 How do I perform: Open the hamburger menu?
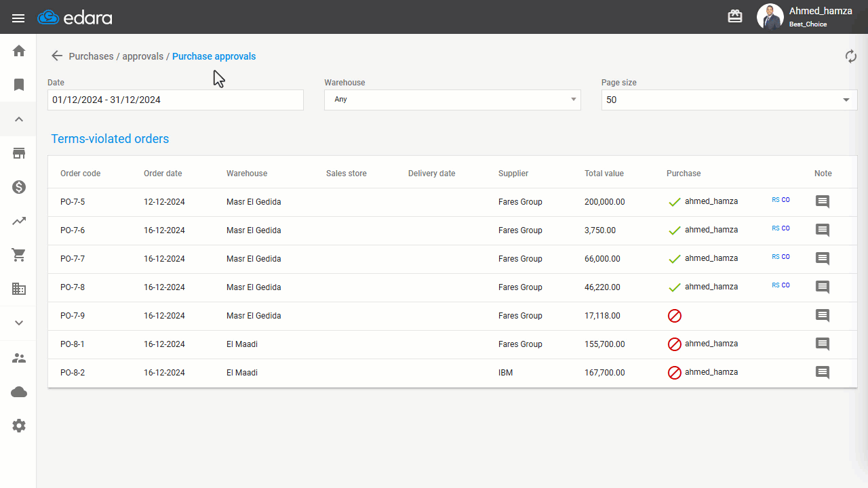(18, 18)
